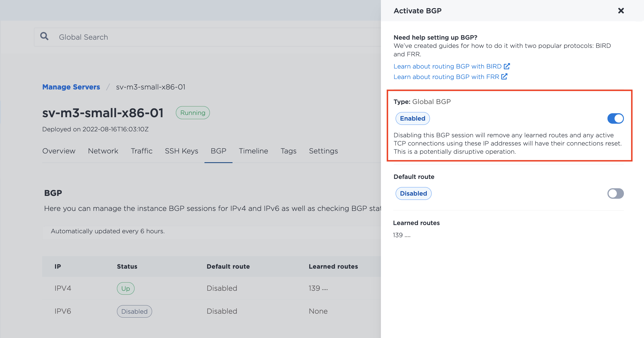Screen dimensions: 644x338
Task: Switch to the Network tab
Action: coord(103,151)
